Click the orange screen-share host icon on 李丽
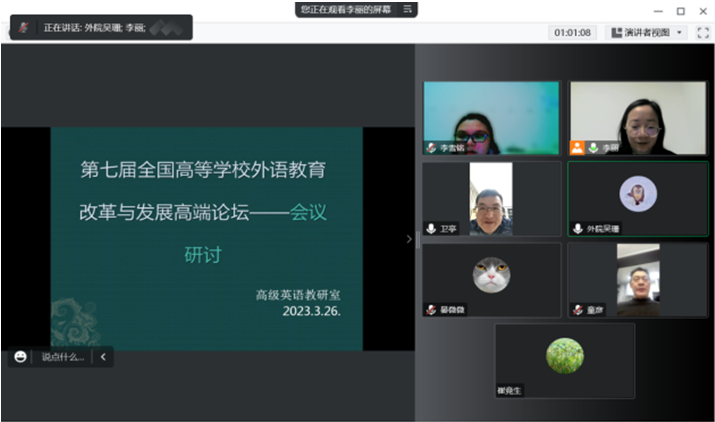Screen dimensions: 715x422 pyautogui.click(x=577, y=147)
